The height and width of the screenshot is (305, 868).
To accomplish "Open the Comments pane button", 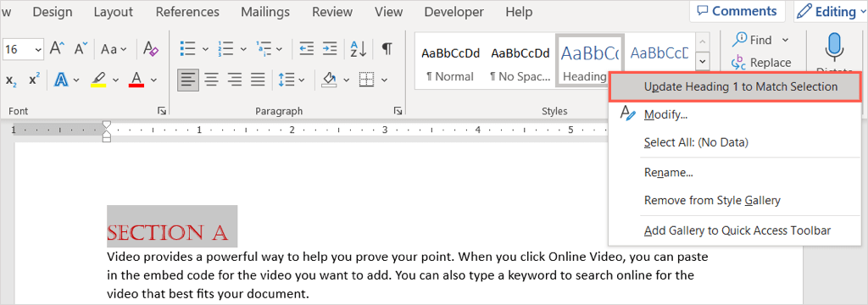I will (737, 11).
